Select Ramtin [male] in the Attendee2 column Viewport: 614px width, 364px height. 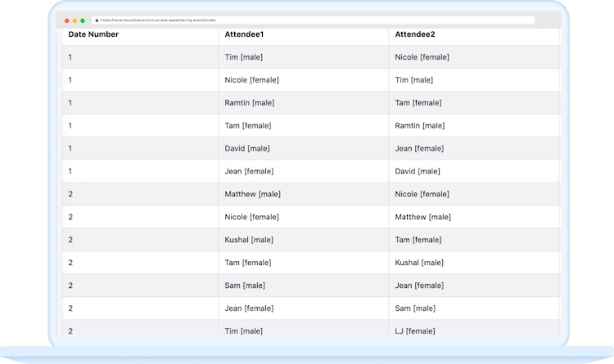[x=420, y=126]
